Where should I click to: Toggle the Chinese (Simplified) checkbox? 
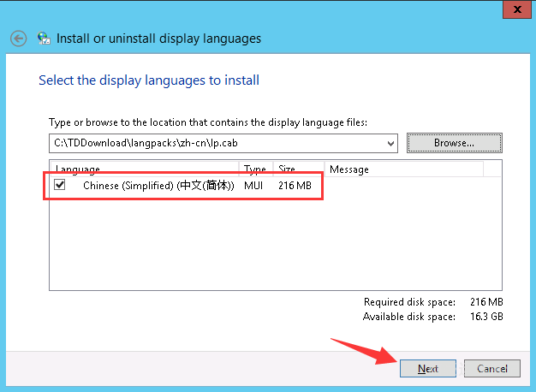tap(60, 185)
